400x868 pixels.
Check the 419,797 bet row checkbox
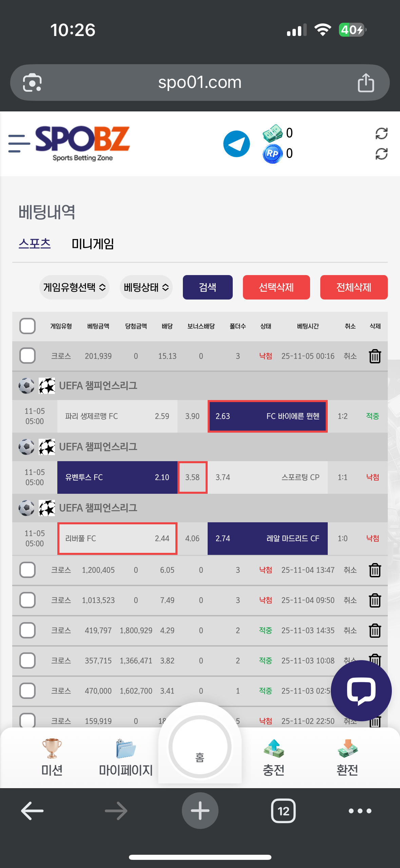pos(27,631)
